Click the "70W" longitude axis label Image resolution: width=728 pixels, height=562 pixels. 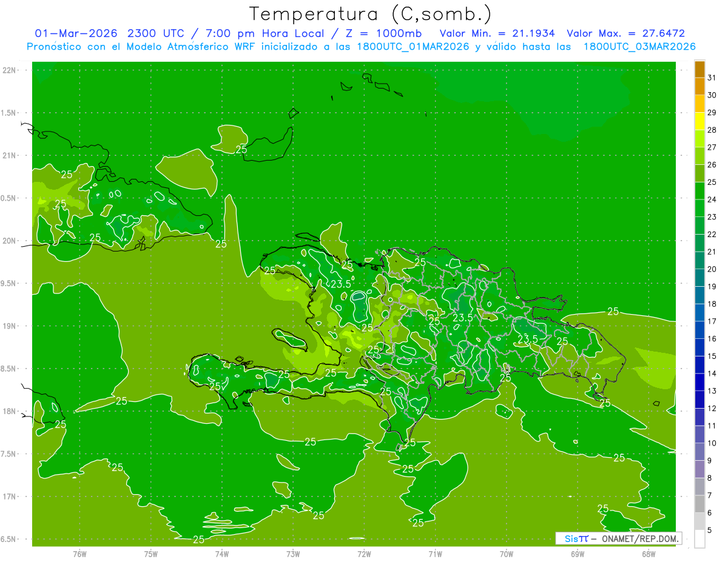click(507, 554)
